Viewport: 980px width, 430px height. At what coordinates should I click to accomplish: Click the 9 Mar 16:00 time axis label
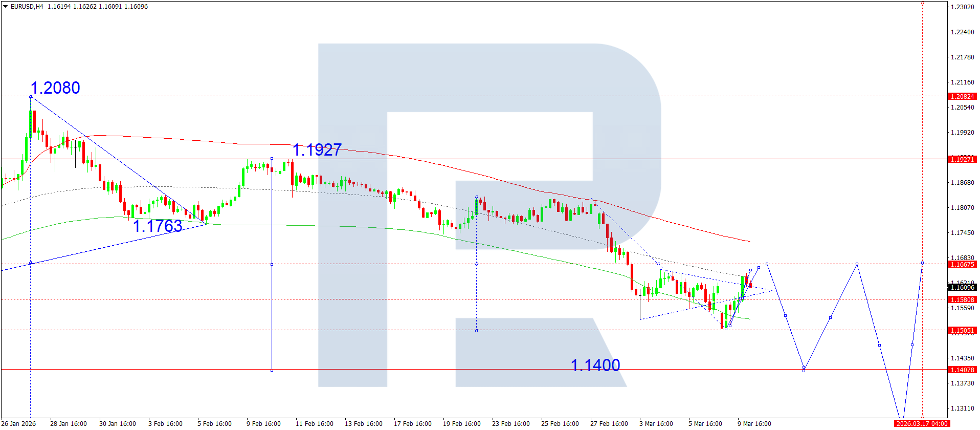[x=754, y=424]
